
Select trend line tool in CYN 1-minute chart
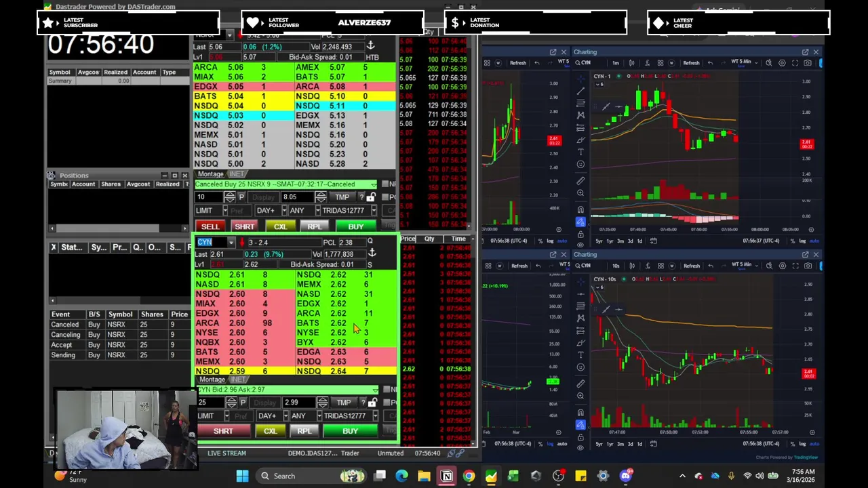[580, 90]
